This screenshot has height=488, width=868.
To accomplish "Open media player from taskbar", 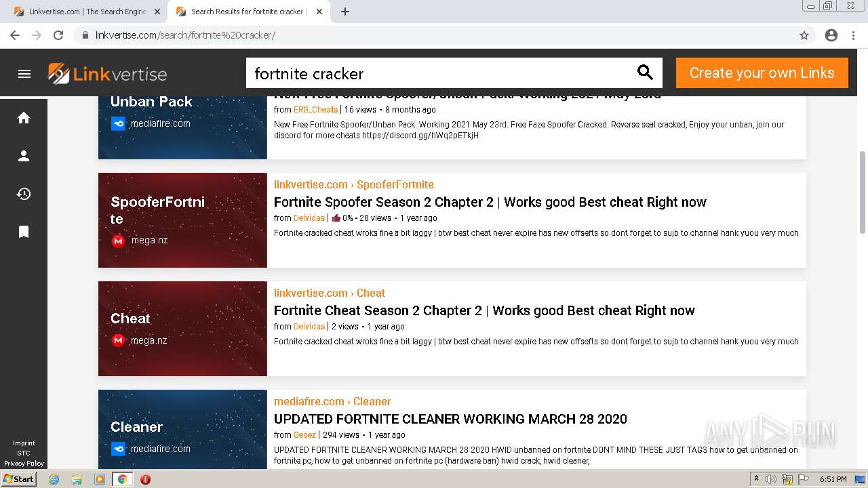I will [x=100, y=479].
